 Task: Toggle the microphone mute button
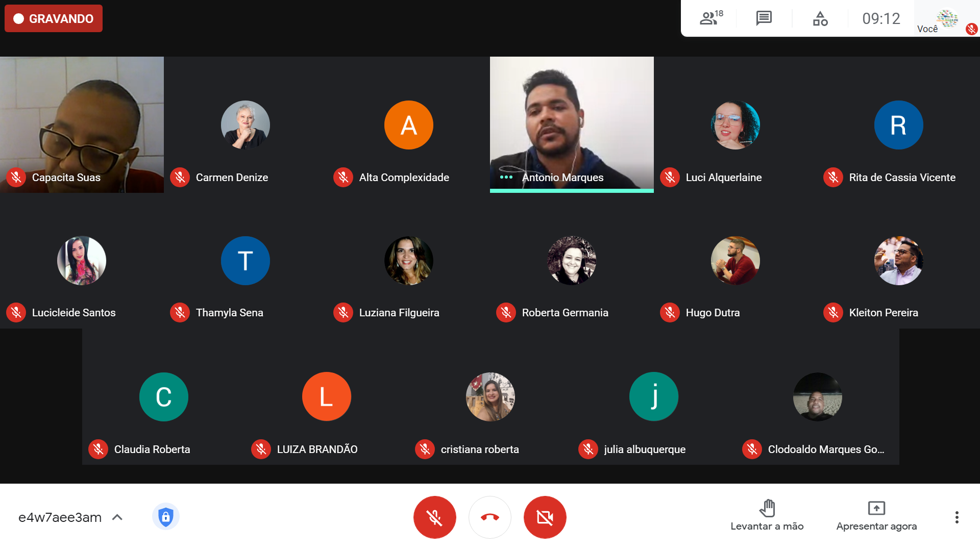(434, 517)
